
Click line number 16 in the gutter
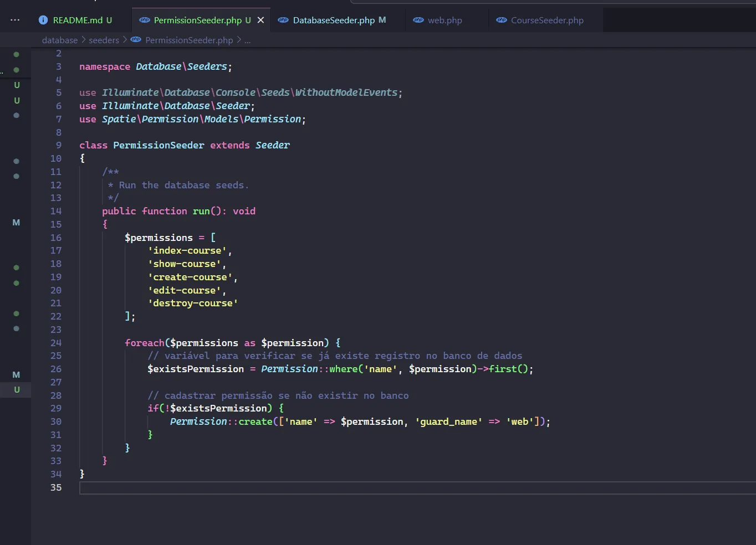[x=56, y=238]
